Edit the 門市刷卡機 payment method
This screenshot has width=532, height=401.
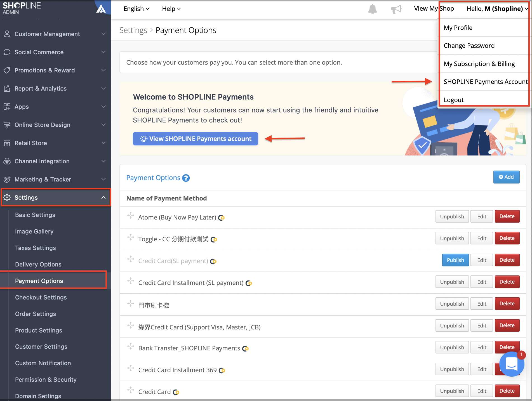[482, 304]
